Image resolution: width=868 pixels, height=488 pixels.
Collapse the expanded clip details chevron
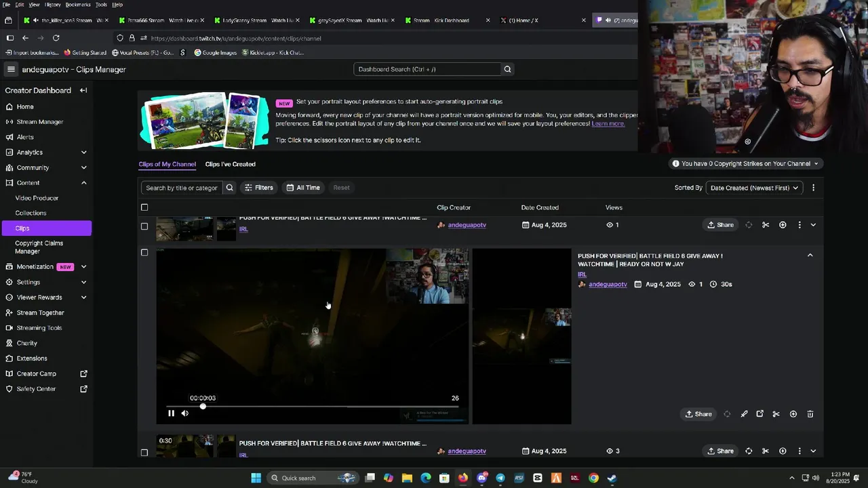(810, 256)
